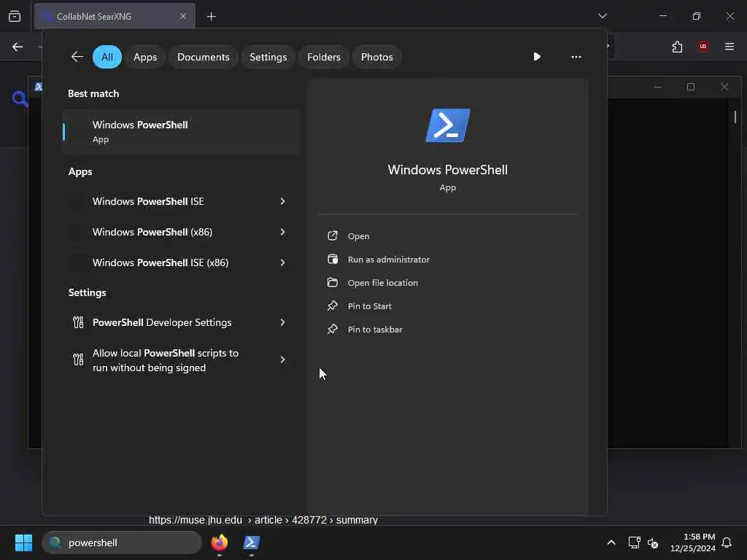Click Firefox back navigation arrow
747x560 pixels.
pos(18,47)
